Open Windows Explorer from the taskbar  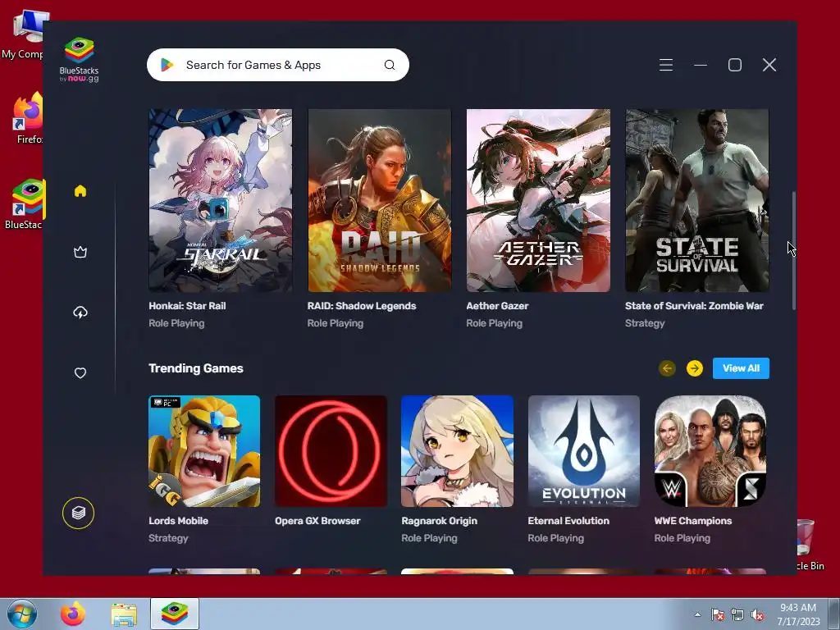124,614
